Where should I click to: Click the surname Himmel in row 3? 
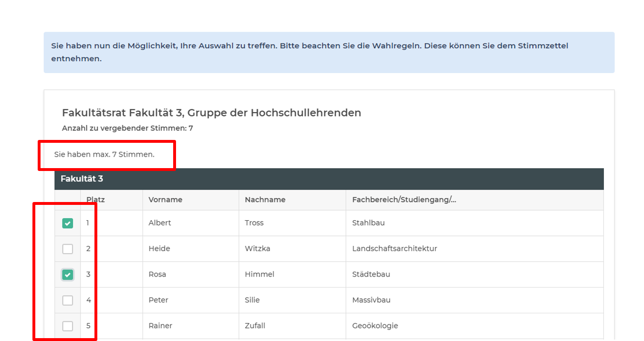pos(260,275)
